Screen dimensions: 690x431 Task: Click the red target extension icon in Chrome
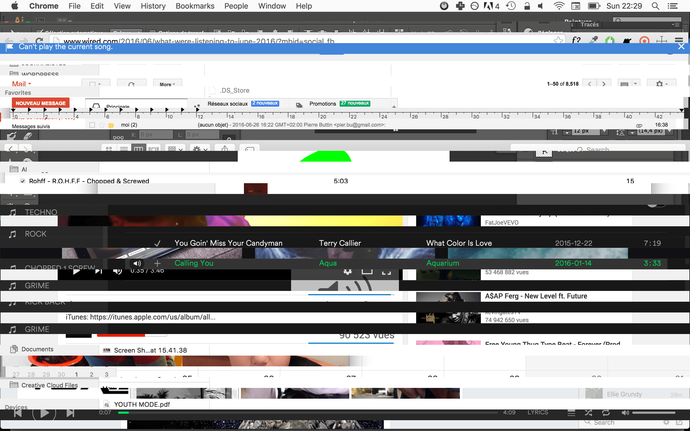(644, 41)
